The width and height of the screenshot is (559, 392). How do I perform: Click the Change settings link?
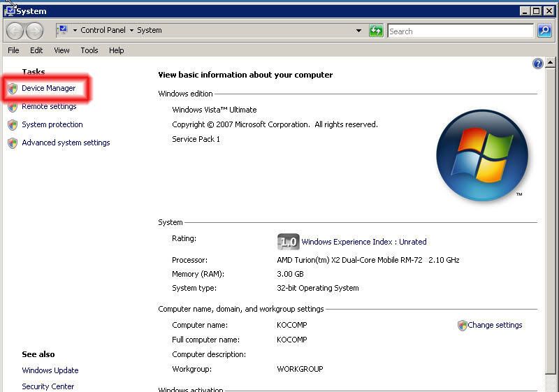tap(495, 325)
